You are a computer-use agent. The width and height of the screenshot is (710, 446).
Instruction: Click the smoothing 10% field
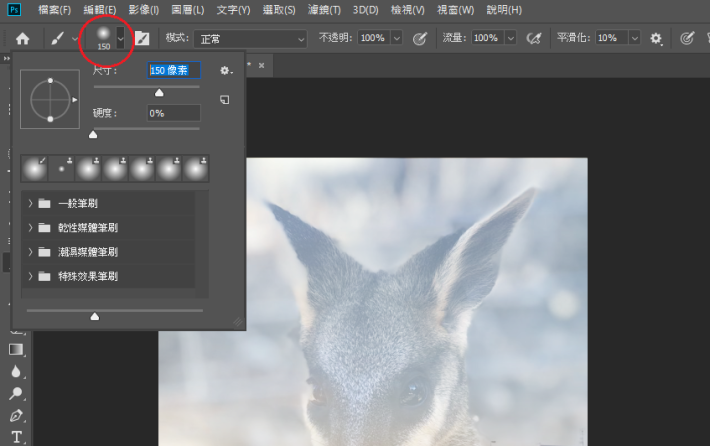[611, 38]
